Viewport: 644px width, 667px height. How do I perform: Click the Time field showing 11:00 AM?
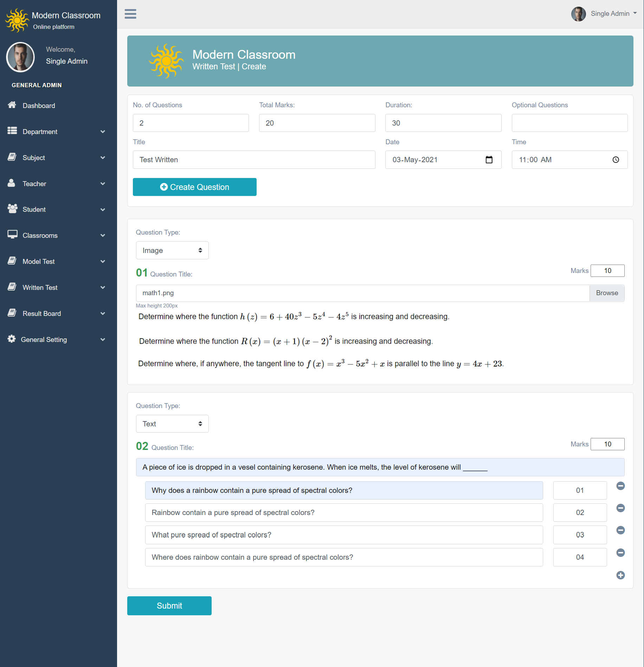[569, 160]
